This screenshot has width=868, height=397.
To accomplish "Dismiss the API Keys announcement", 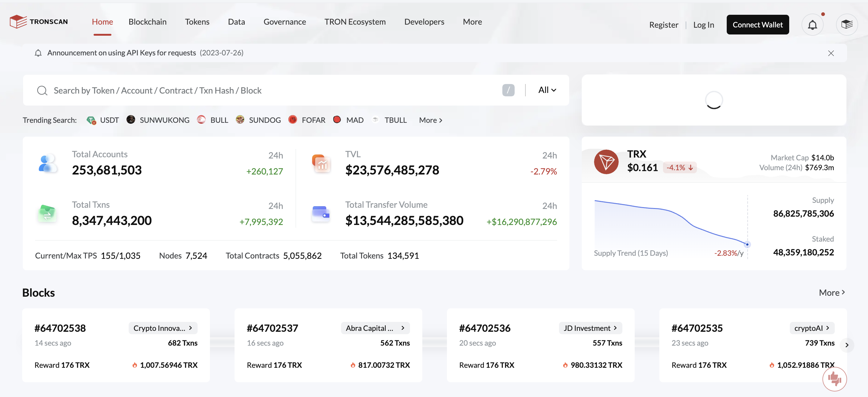I will pos(831,53).
